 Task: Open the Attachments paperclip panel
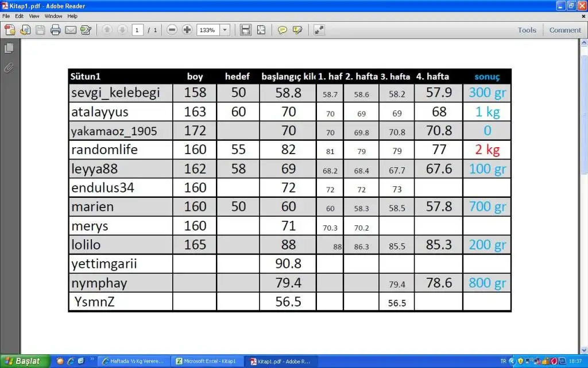(9, 68)
